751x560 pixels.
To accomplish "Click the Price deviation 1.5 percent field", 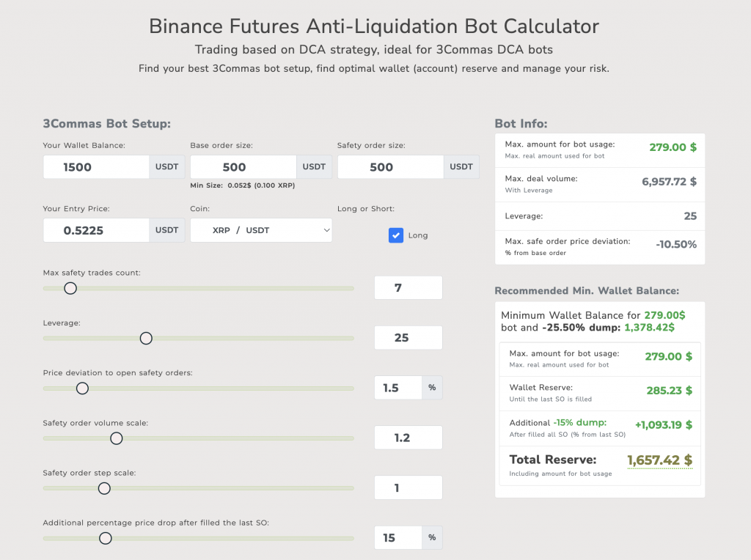I will point(398,388).
